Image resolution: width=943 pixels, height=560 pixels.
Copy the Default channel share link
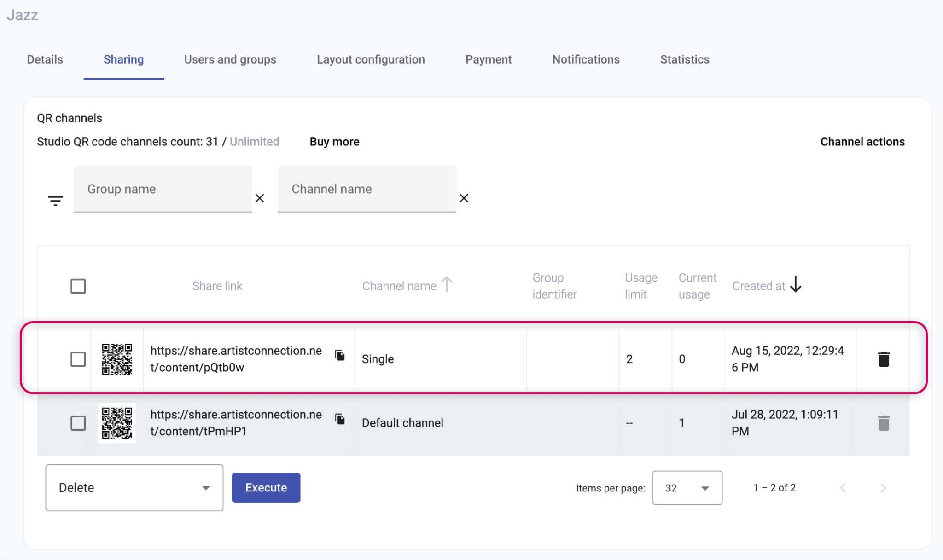341,419
